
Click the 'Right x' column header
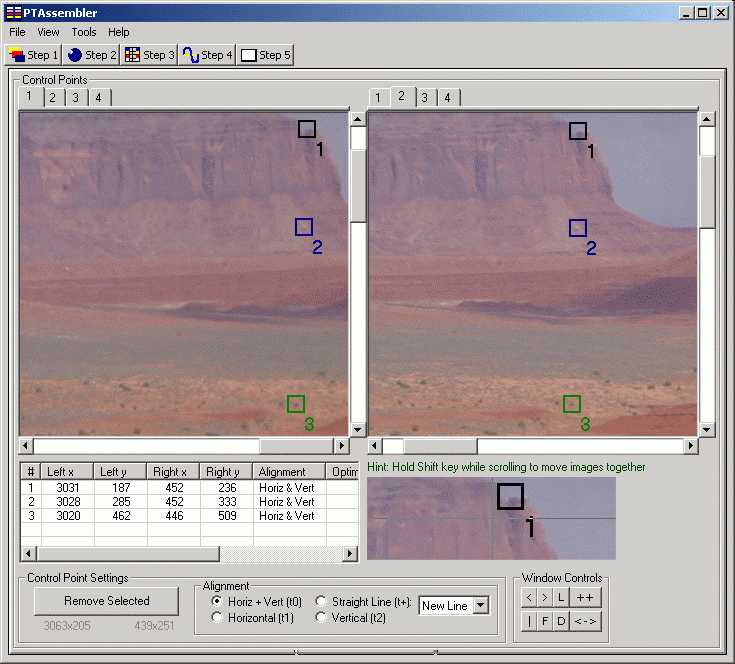[x=173, y=471]
